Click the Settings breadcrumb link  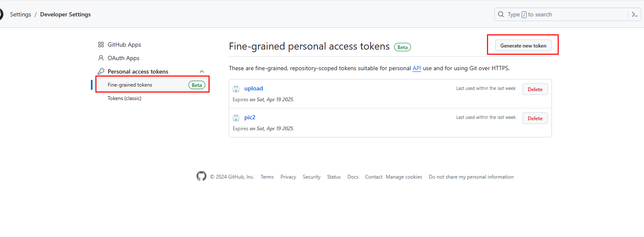point(21,14)
